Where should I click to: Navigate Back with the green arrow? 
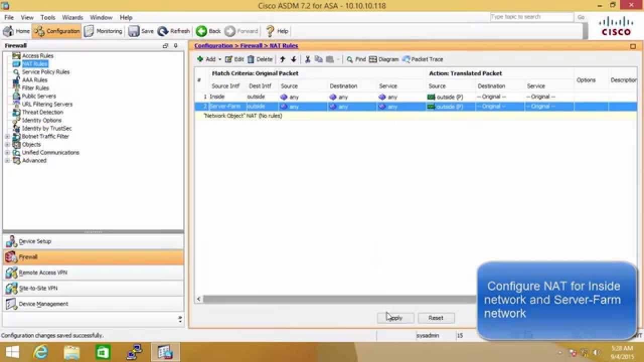[x=209, y=31]
